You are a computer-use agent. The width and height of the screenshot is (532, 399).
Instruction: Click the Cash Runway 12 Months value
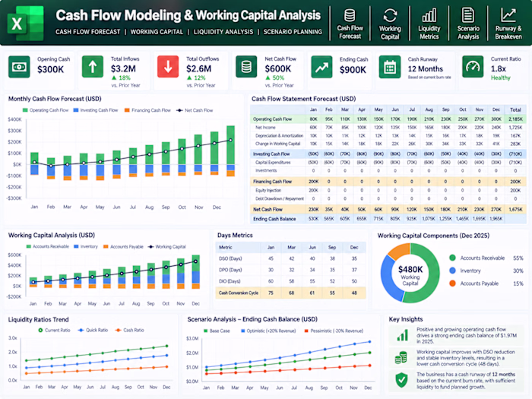(426, 69)
